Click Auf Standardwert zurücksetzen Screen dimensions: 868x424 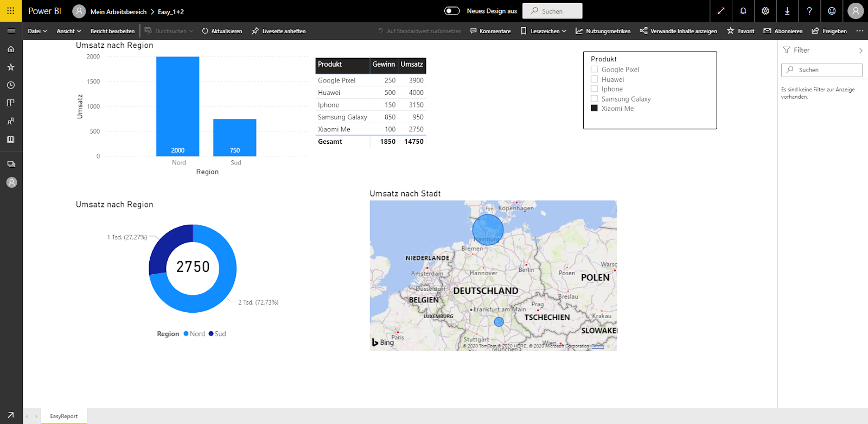(x=419, y=31)
